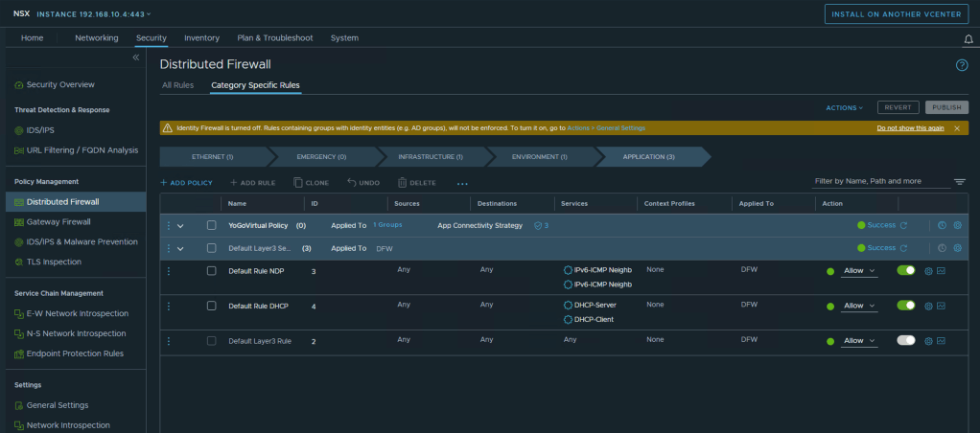Dismiss the Identity Firewall warning banner
This screenshot has width=980, height=433.
[x=957, y=127]
